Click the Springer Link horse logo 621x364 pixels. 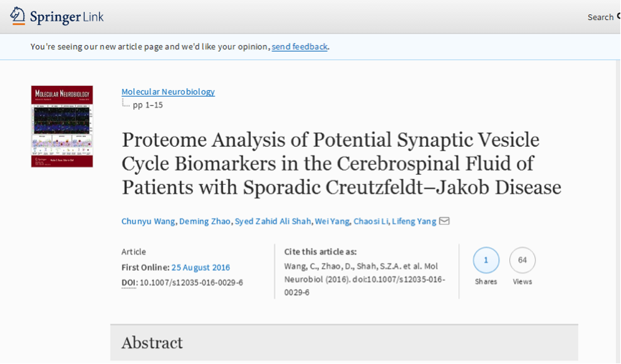[x=18, y=16]
